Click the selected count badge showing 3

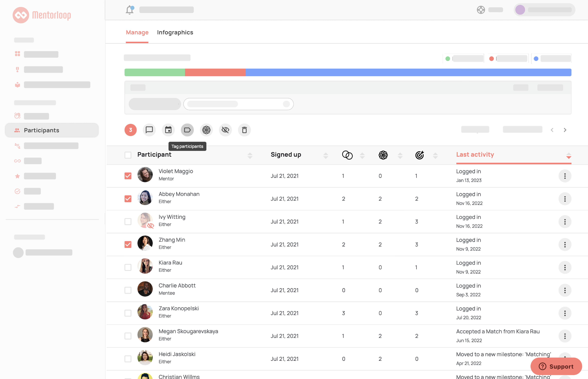pyautogui.click(x=130, y=130)
